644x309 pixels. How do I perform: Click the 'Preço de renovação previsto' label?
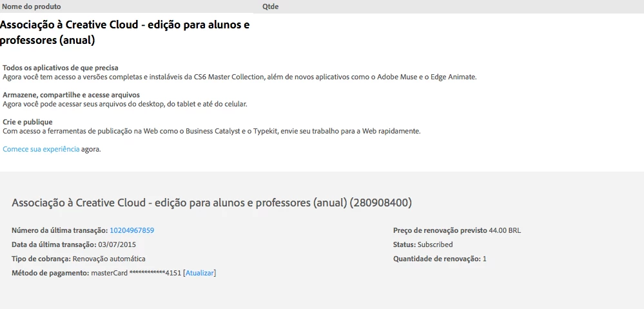click(x=440, y=230)
